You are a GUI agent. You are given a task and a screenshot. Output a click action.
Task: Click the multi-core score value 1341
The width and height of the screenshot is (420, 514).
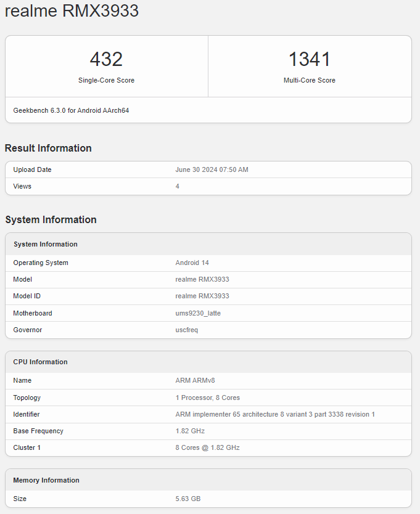[x=310, y=59]
